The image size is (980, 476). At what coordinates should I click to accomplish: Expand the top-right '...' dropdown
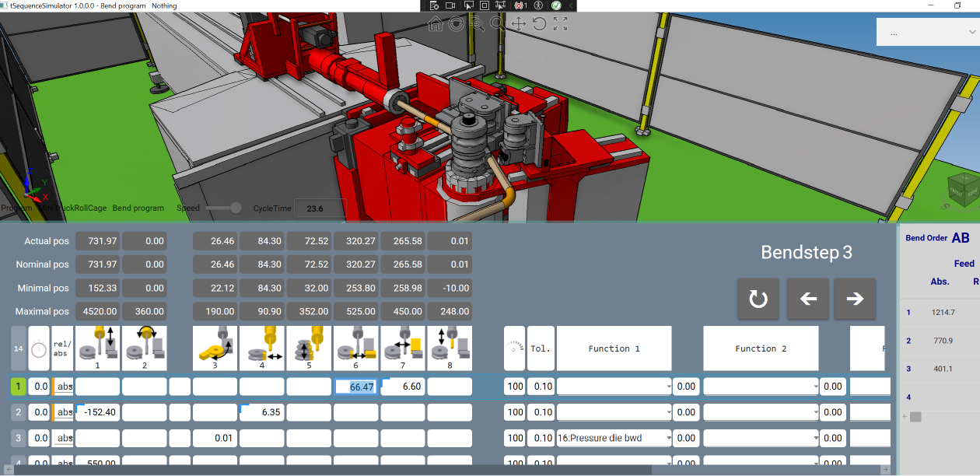pyautogui.click(x=926, y=33)
